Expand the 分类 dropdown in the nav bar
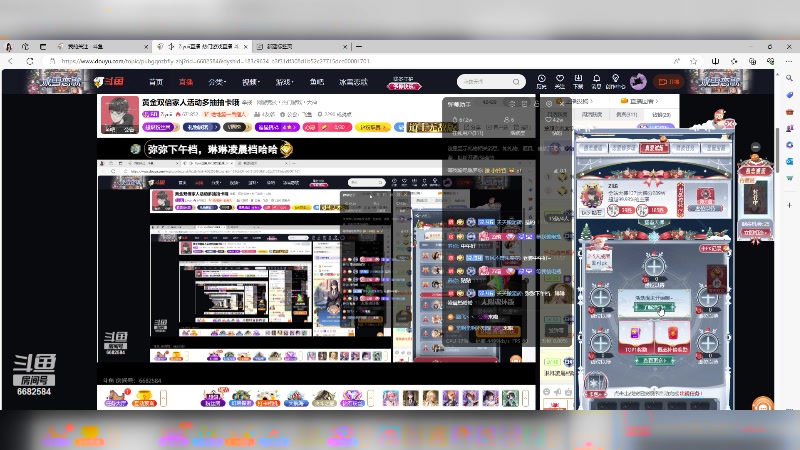The width and height of the screenshot is (800, 450). pos(217,82)
